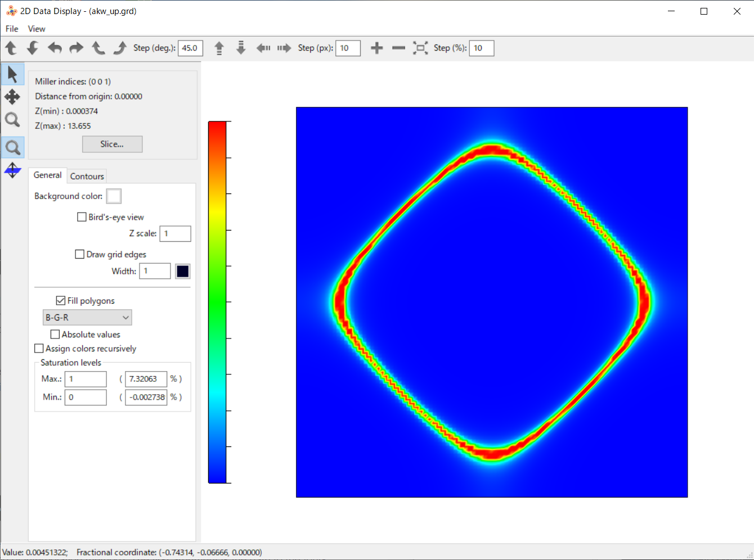This screenshot has width=754, height=560.
Task: Open the dark grid edge color swatch
Action: click(183, 272)
